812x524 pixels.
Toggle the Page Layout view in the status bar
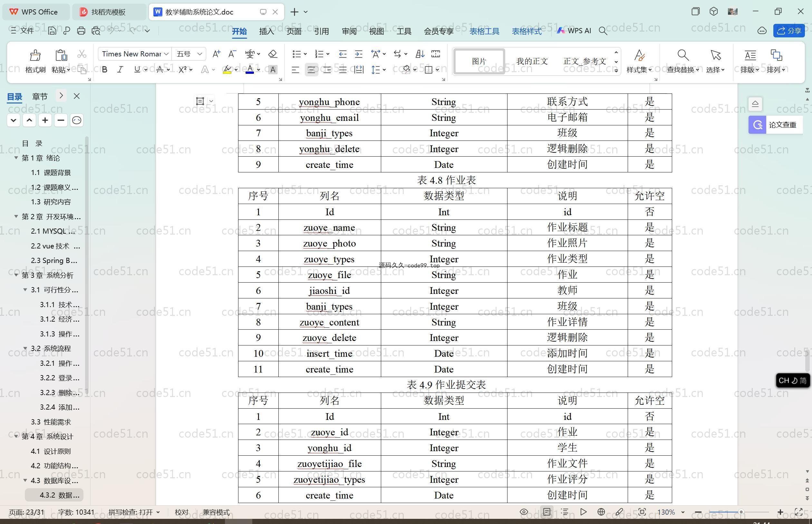(547, 512)
